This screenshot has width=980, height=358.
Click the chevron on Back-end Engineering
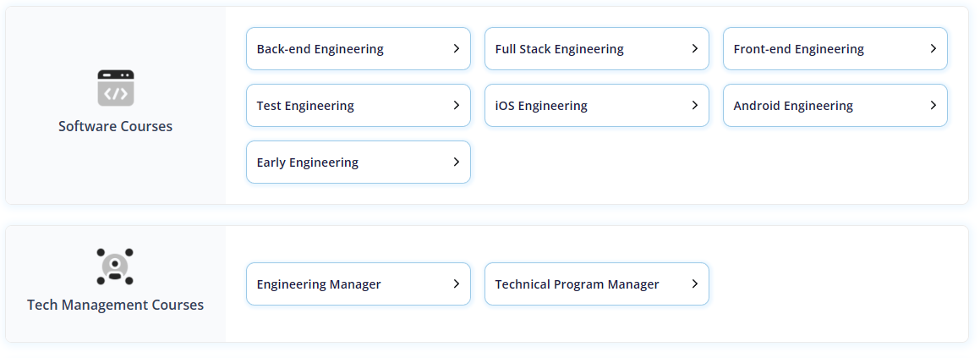point(457,48)
